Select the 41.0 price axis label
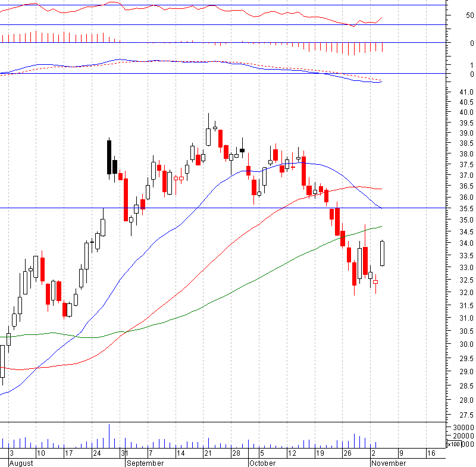This screenshot has height=467, width=476. [466, 92]
